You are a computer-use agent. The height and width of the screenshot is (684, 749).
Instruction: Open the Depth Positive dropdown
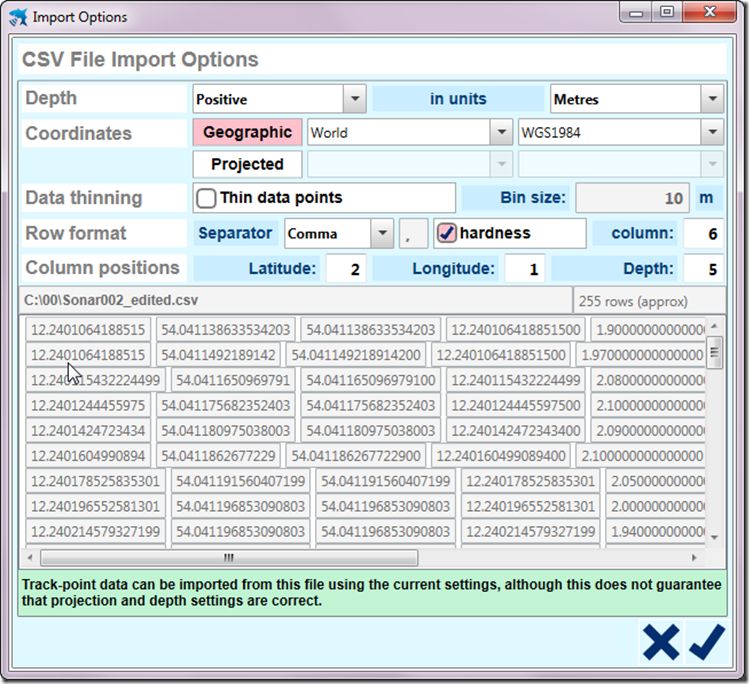coord(354,99)
